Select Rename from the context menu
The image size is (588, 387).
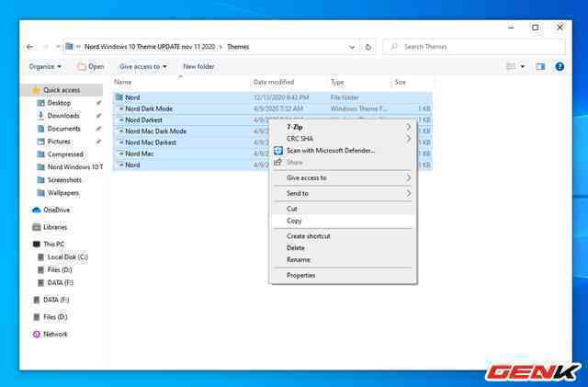pos(343,260)
